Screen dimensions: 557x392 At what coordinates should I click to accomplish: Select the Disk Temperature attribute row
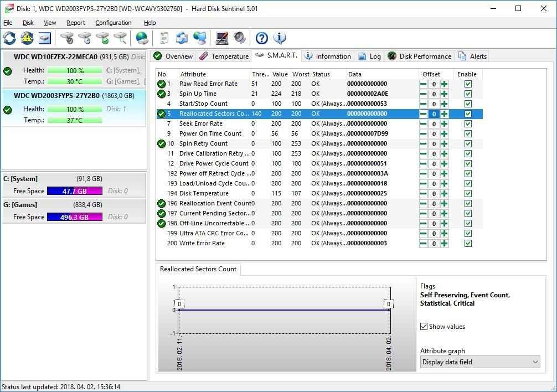pyautogui.click(x=204, y=194)
